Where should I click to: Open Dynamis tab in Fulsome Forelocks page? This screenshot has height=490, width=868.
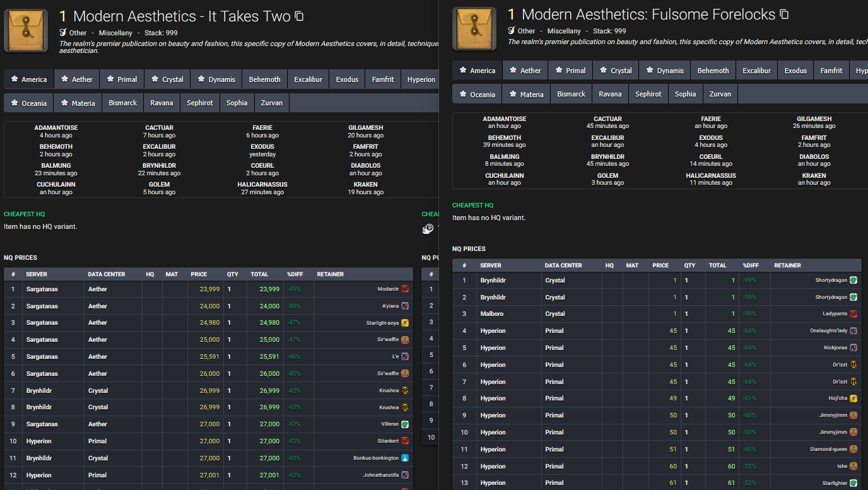coord(664,71)
